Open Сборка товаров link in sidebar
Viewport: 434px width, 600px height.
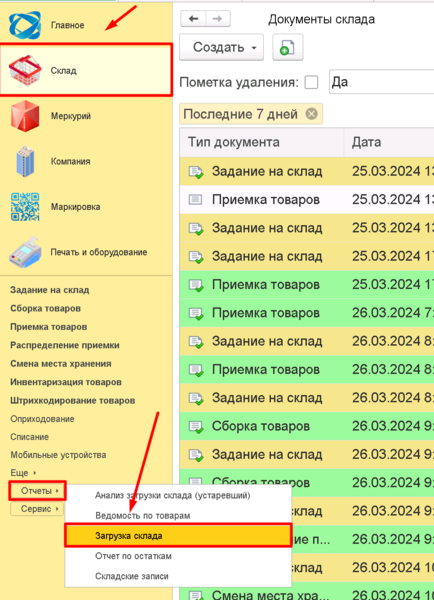[46, 308]
